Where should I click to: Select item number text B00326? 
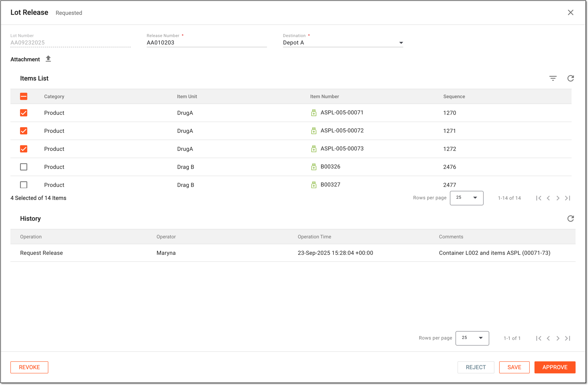point(330,167)
